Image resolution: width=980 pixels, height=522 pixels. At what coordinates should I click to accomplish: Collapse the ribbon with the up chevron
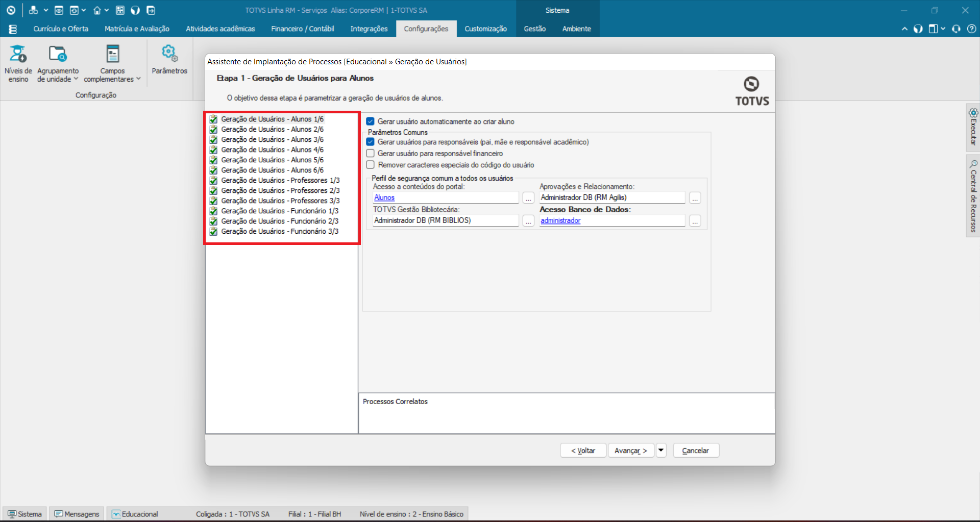pyautogui.click(x=904, y=29)
